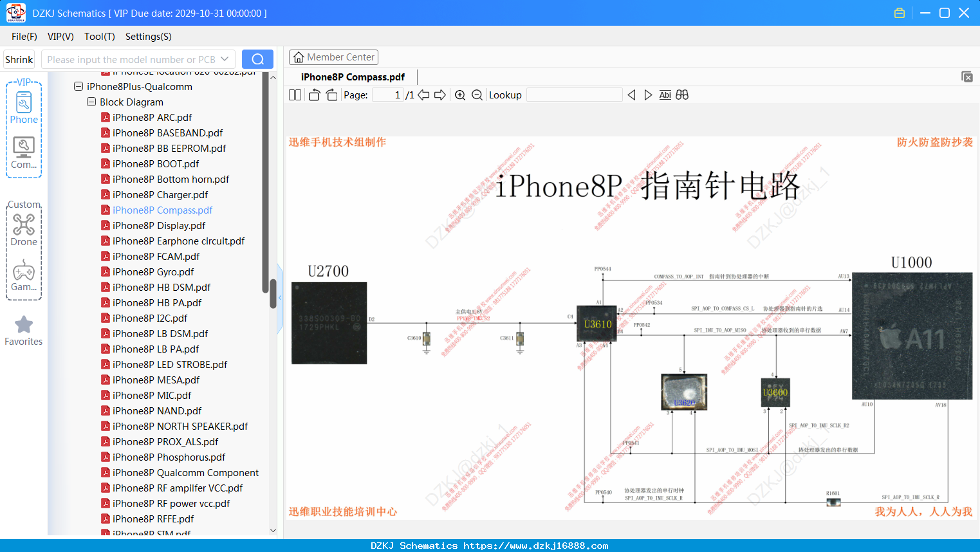
Task: Toggle the Abi match option icon
Action: pyautogui.click(x=665, y=95)
